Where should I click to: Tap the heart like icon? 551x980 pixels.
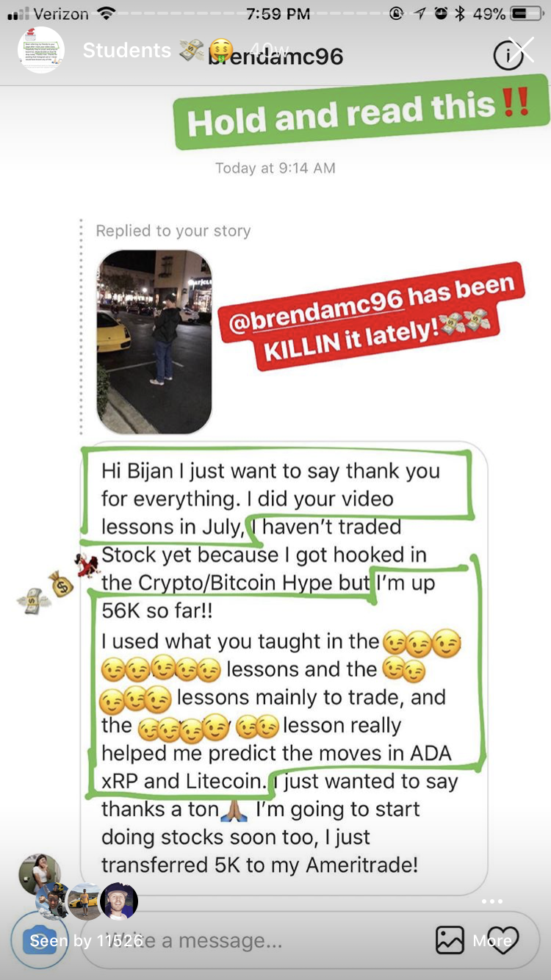(x=503, y=940)
